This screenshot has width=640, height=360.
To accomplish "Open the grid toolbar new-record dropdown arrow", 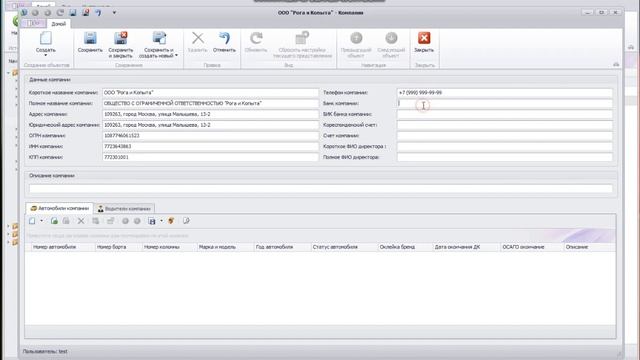I will (42, 221).
